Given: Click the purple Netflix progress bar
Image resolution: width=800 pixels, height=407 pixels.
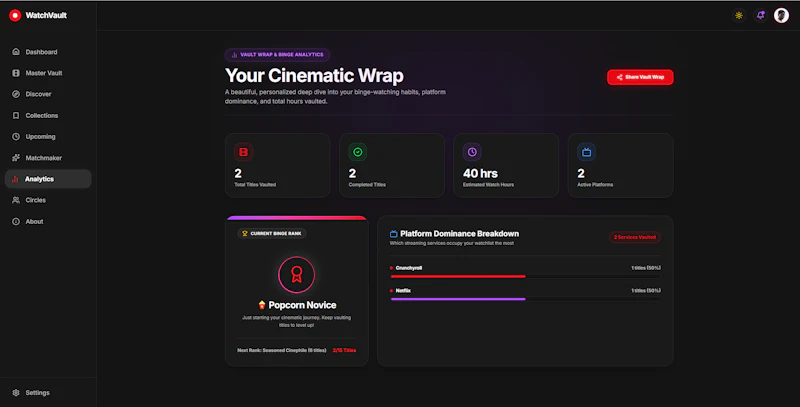Looking at the screenshot, I should pyautogui.click(x=458, y=299).
